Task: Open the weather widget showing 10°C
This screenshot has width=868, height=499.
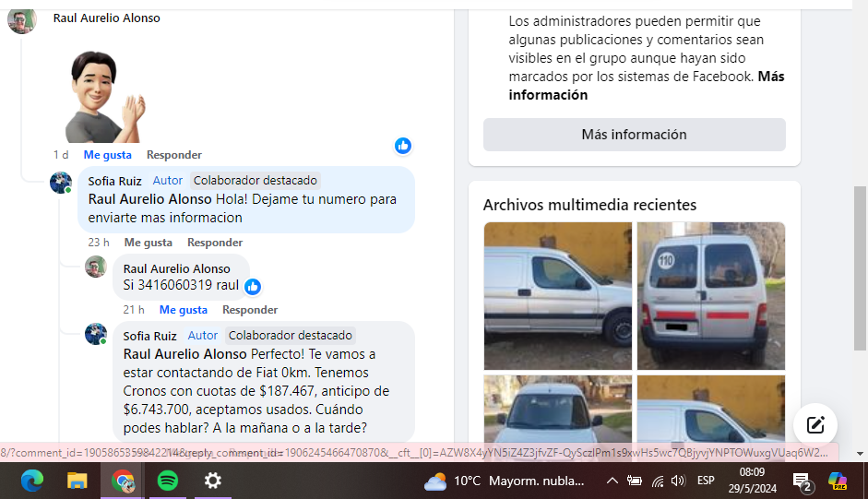Action: click(504, 481)
